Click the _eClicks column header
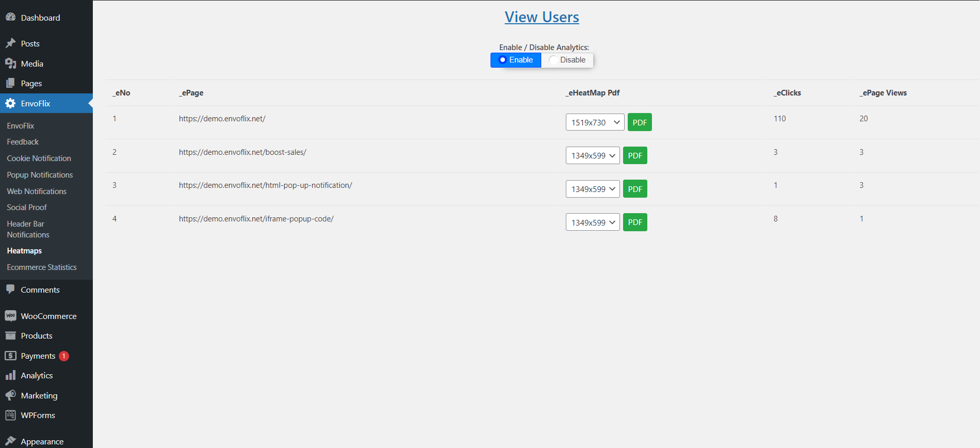 tap(788, 93)
